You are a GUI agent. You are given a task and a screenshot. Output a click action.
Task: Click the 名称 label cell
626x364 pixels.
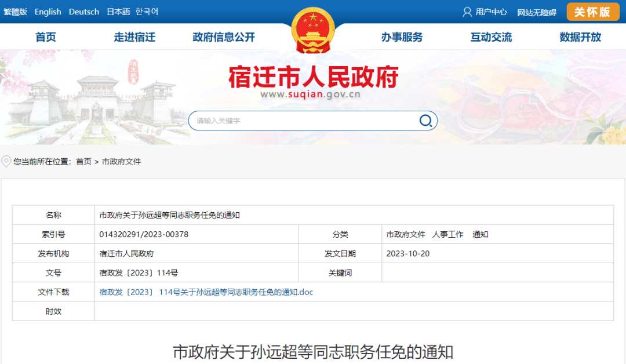[x=53, y=215]
